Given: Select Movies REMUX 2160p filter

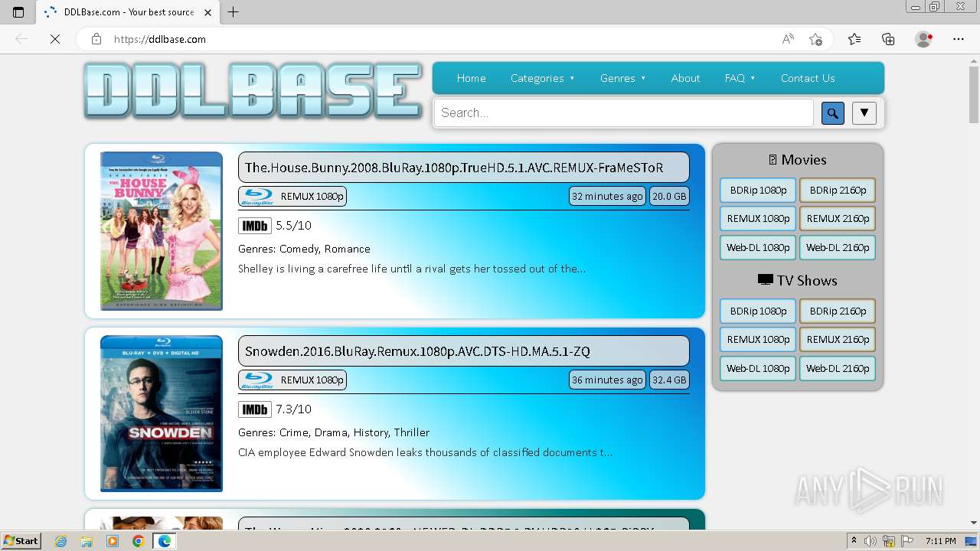Looking at the screenshot, I should tap(838, 219).
